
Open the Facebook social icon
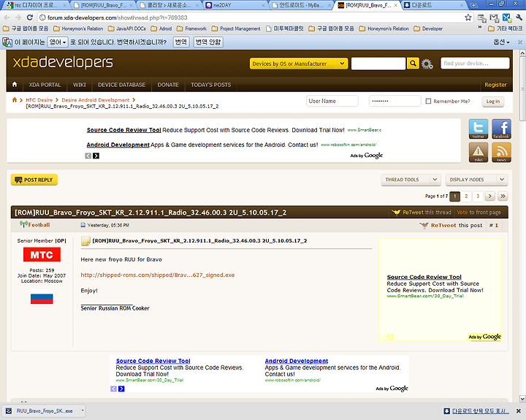501,129
